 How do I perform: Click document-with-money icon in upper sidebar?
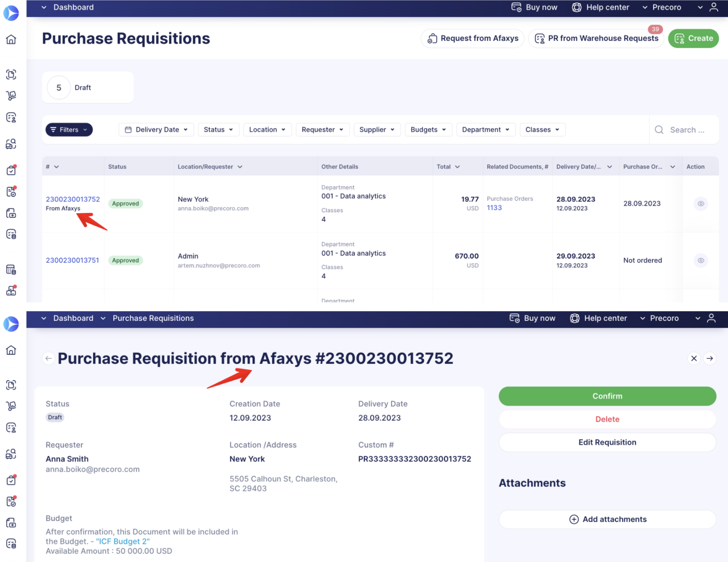[11, 213]
